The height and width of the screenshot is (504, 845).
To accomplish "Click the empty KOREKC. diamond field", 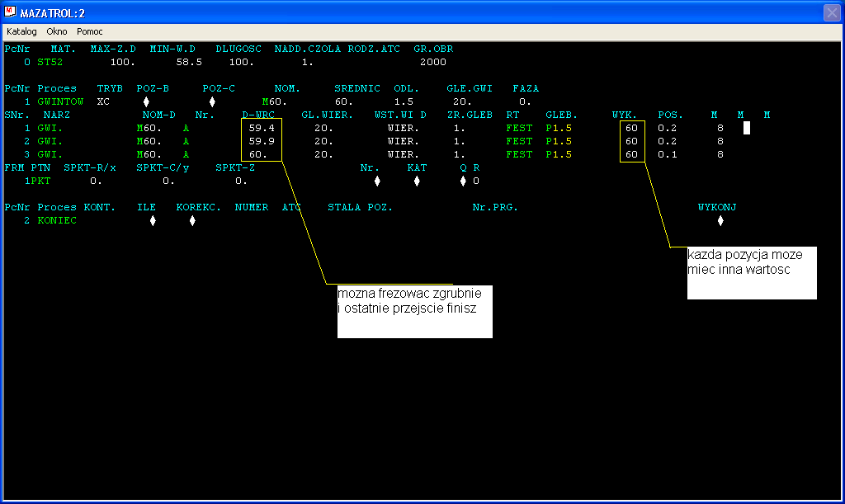I will 192,221.
